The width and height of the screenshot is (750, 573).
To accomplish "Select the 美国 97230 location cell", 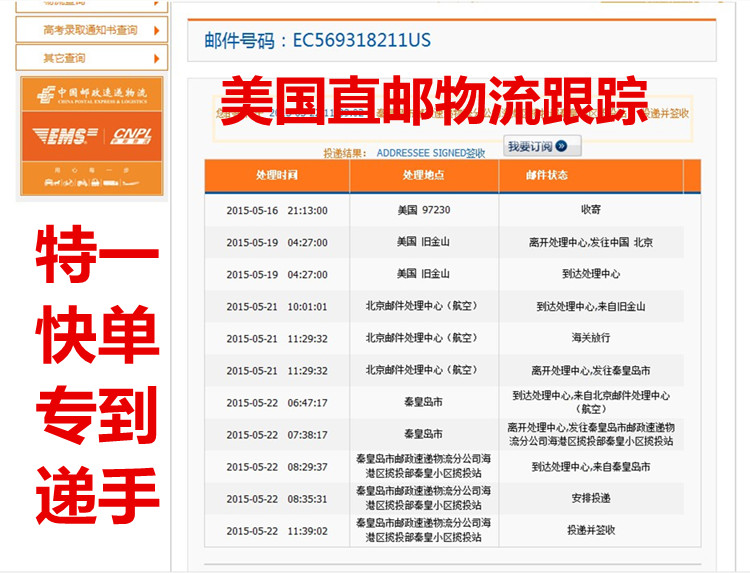I will pyautogui.click(x=423, y=211).
